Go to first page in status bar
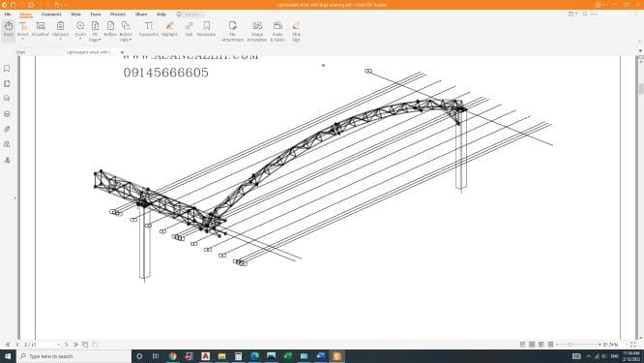Viewport: 644px width, 363px height. click(8, 345)
